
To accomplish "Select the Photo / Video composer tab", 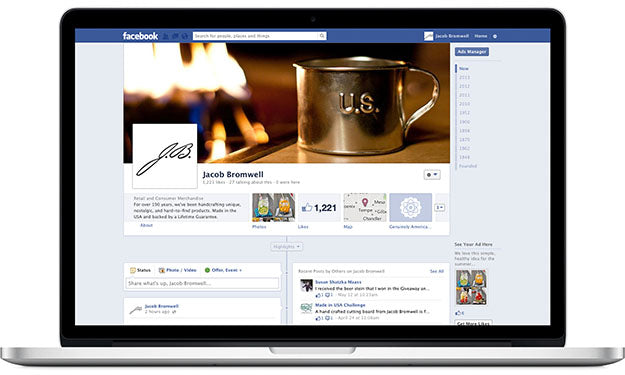I will 178,270.
